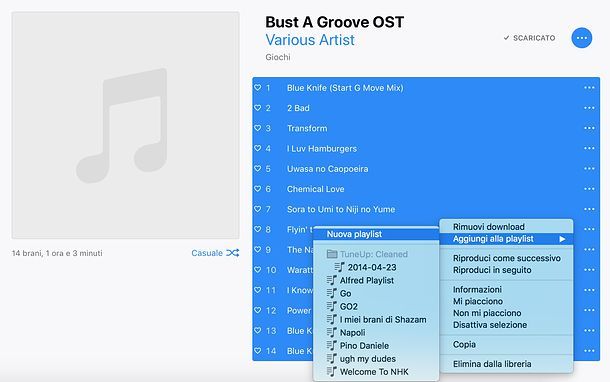This screenshot has width=610, height=382.
Task: Toggle the heart for Chemical Love
Action: click(258, 189)
